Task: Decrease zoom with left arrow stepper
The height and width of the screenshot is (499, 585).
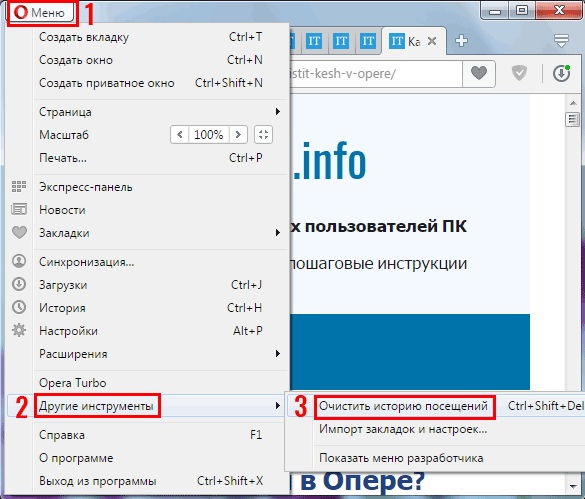Action: pos(180,134)
